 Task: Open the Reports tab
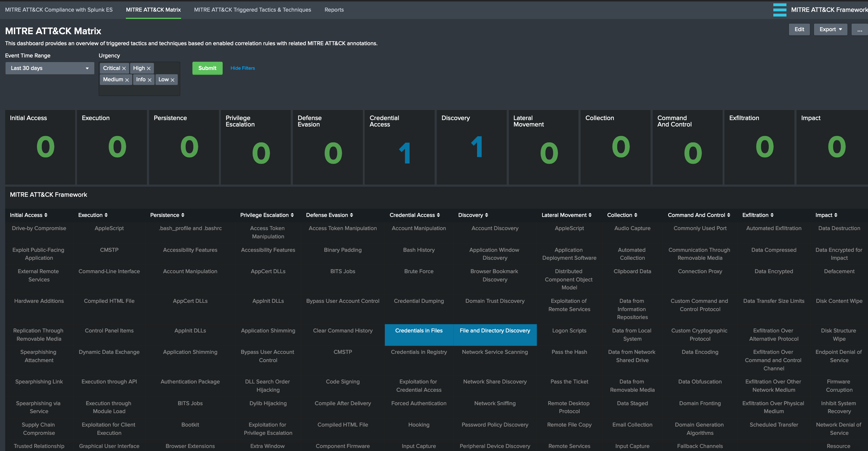334,10
